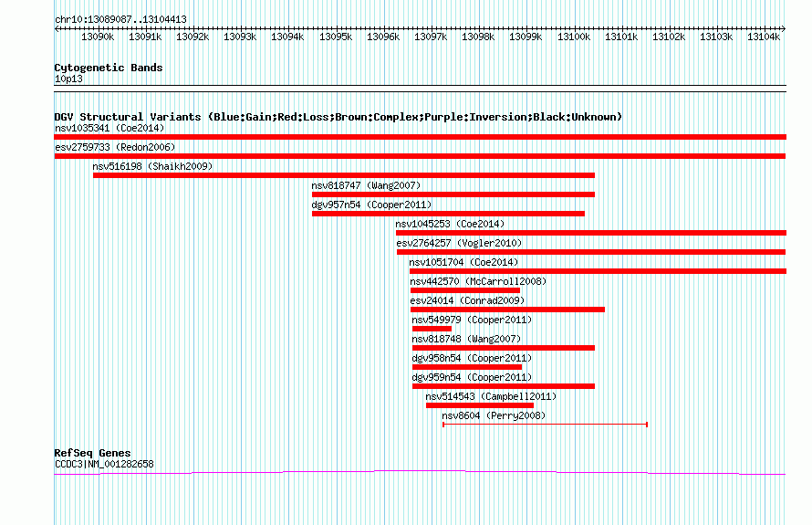Click the DGV Structural Variants track title

[338, 117]
